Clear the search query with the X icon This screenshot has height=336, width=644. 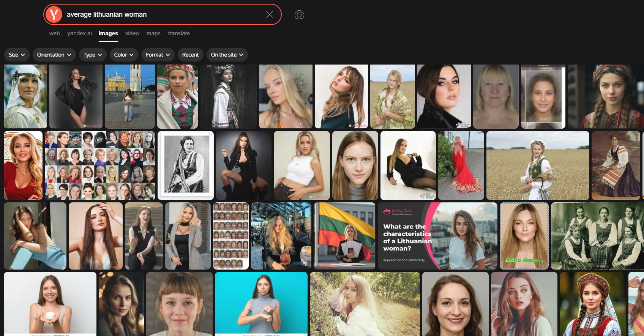coord(270,14)
